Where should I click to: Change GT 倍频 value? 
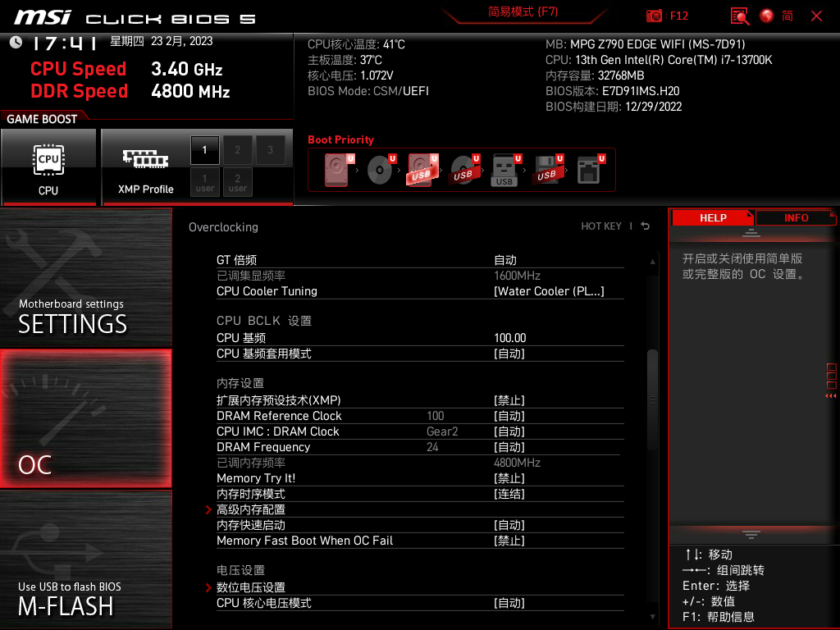tap(420, 260)
